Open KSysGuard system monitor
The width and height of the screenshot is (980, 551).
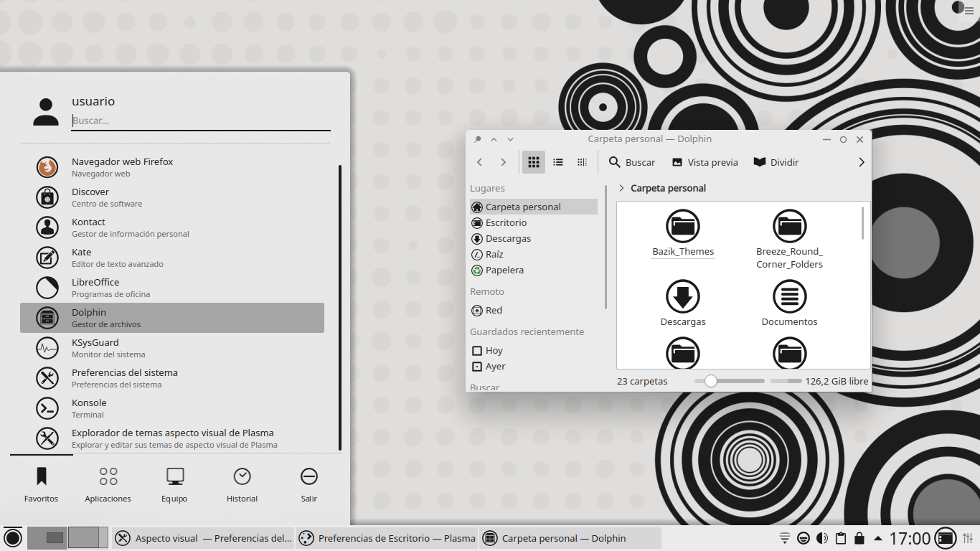(x=172, y=348)
